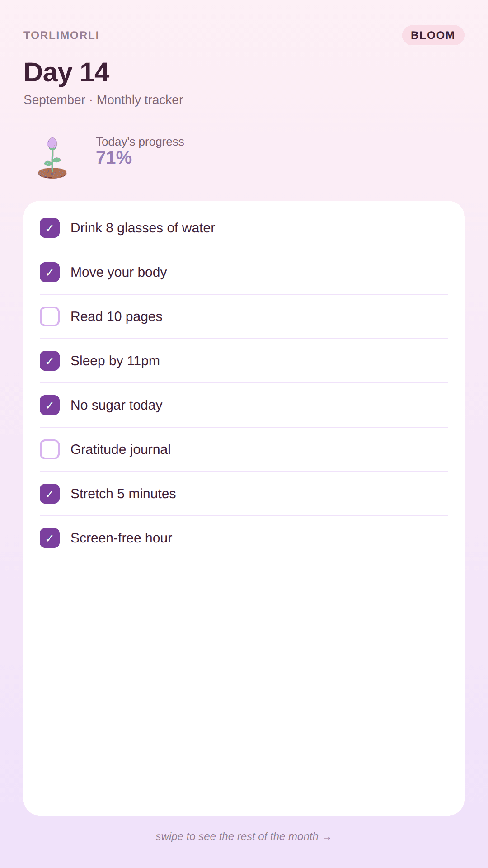Uncheck the Move your body checkbox
Screen dimensions: 488x868
pos(50,272)
